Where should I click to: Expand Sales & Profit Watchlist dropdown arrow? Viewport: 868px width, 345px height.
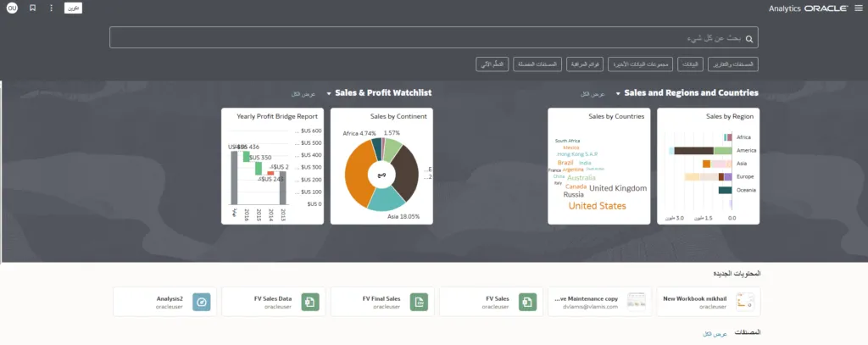329,93
